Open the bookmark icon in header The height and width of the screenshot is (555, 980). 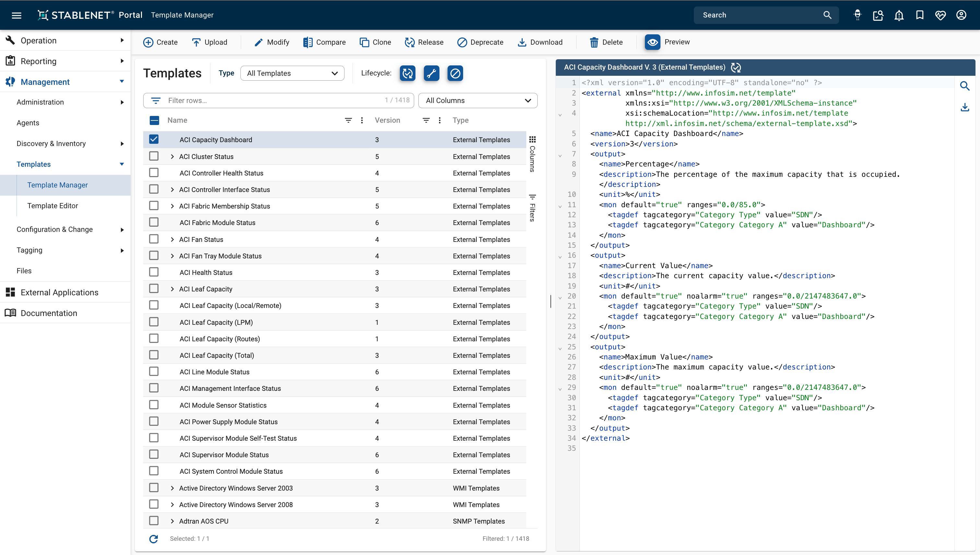[920, 15]
